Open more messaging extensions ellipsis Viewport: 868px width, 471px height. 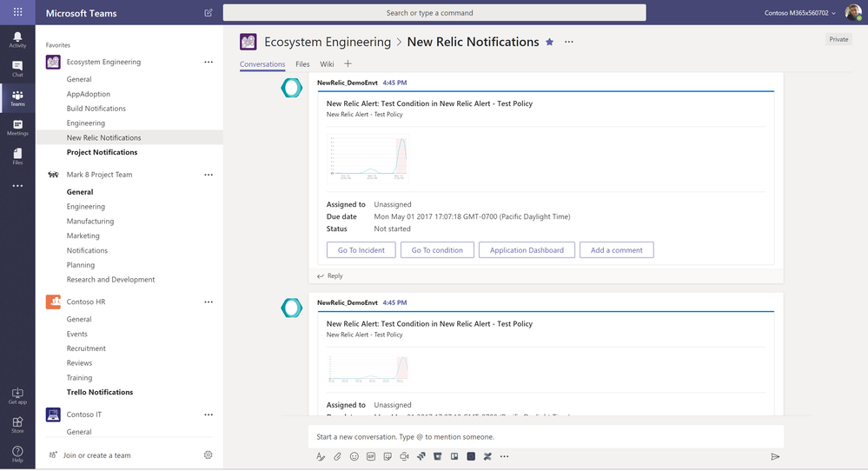pyautogui.click(x=504, y=456)
